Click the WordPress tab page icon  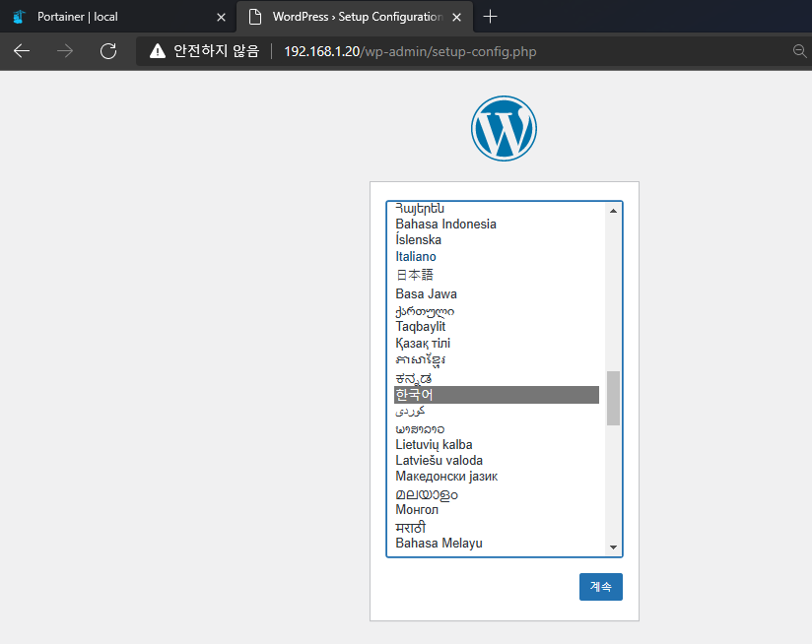(x=255, y=17)
